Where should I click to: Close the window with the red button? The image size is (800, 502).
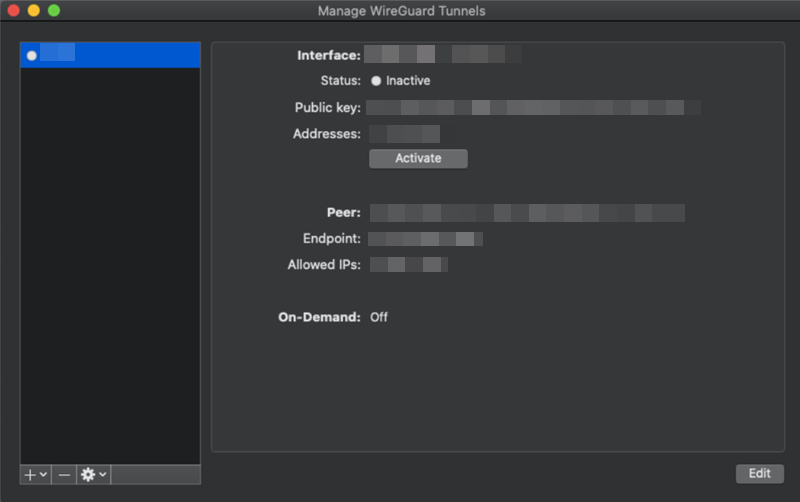[13, 11]
